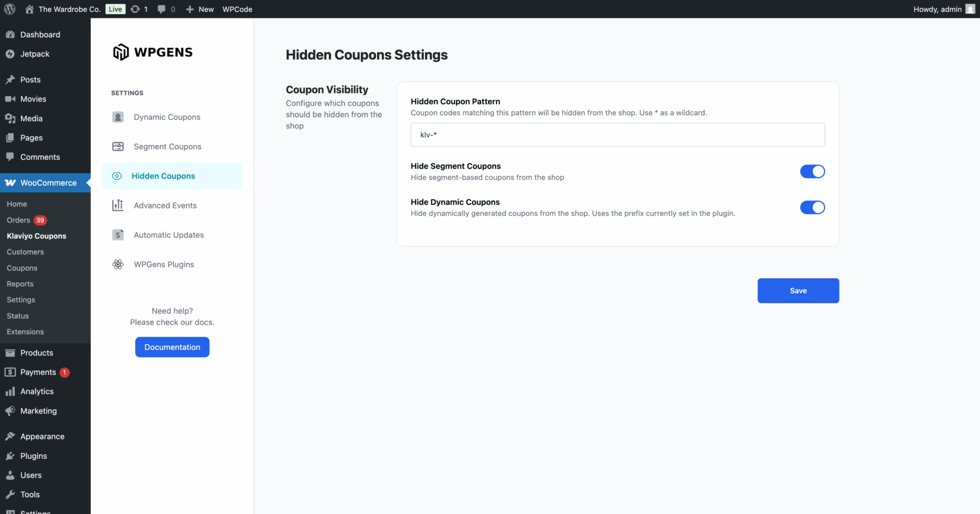Click the Segment Coupons card icon
The height and width of the screenshot is (514, 980).
point(118,147)
